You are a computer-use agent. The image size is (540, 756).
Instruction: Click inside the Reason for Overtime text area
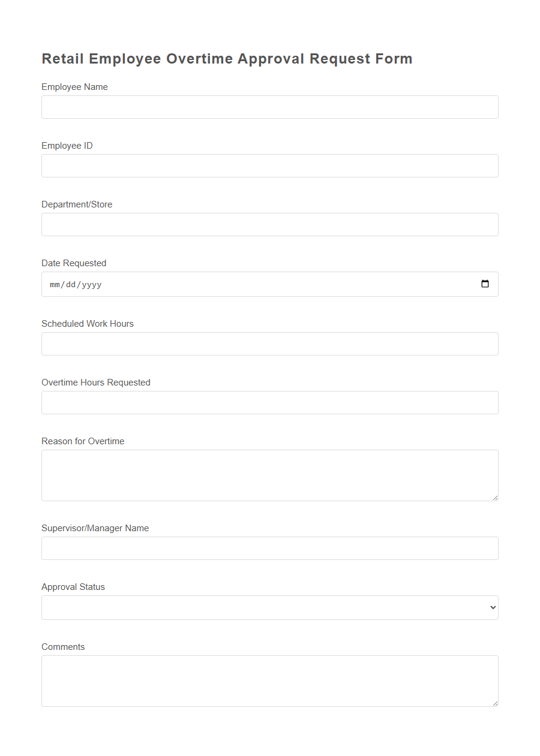[270, 474]
